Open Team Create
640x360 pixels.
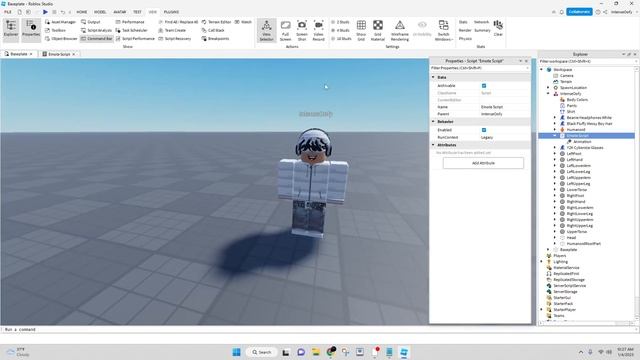(x=172, y=30)
